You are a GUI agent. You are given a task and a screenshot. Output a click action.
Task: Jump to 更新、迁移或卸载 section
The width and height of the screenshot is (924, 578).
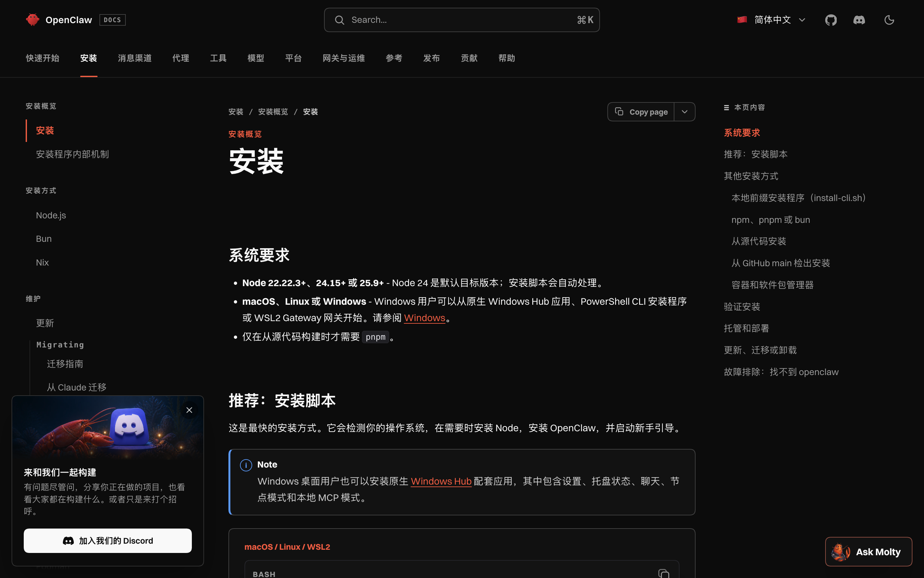760,350
